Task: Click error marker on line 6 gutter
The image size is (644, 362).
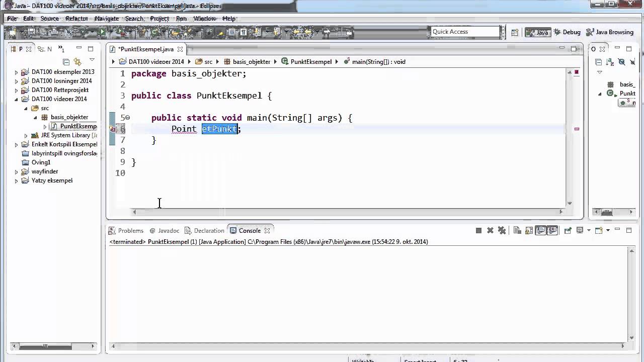Action: pyautogui.click(x=113, y=129)
